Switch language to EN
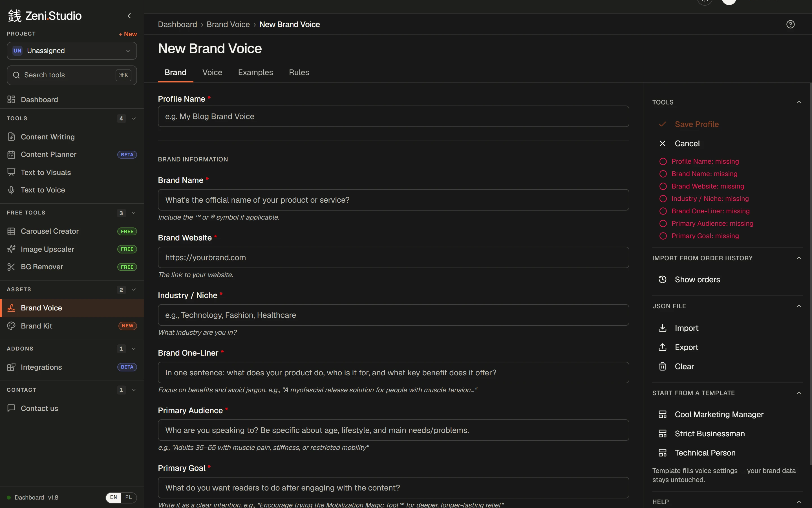Viewport: 812px width, 508px height. (x=113, y=497)
